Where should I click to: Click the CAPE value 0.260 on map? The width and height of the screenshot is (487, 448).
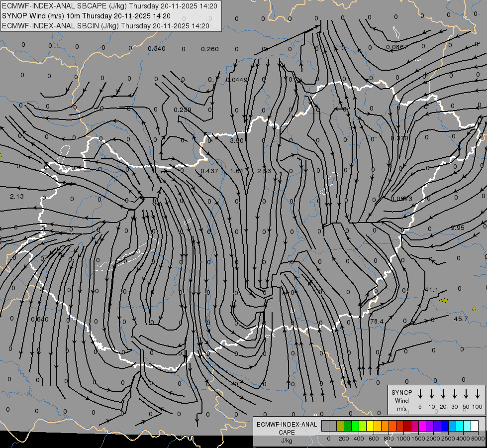click(209, 49)
